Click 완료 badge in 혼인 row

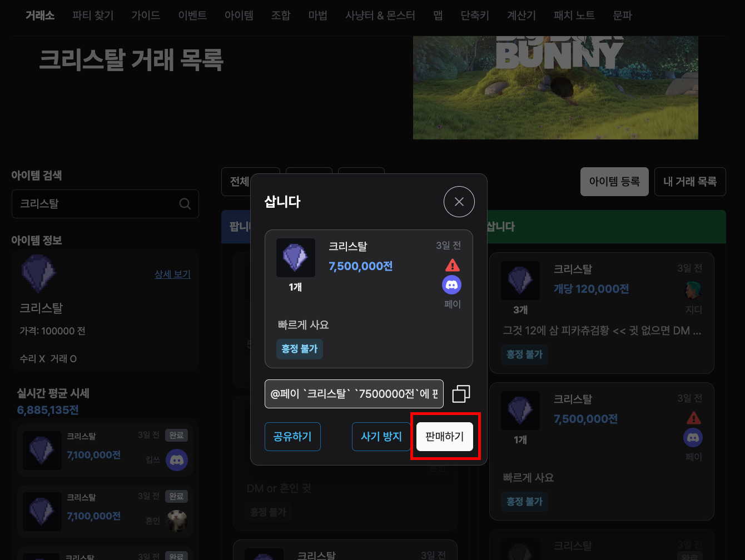pyautogui.click(x=176, y=496)
